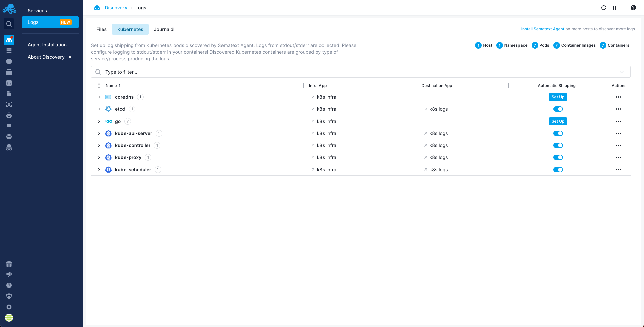
Task: Open the document logs sidebar icon
Action: (x=9, y=94)
